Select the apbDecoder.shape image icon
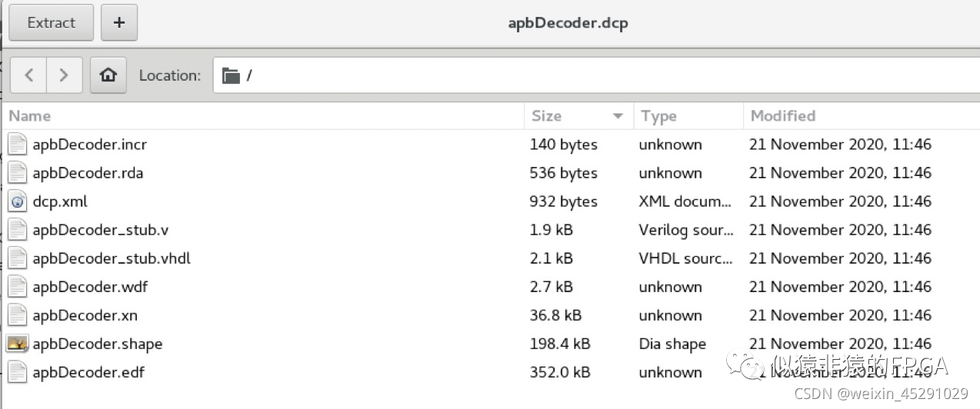The image size is (980, 409). click(18, 344)
